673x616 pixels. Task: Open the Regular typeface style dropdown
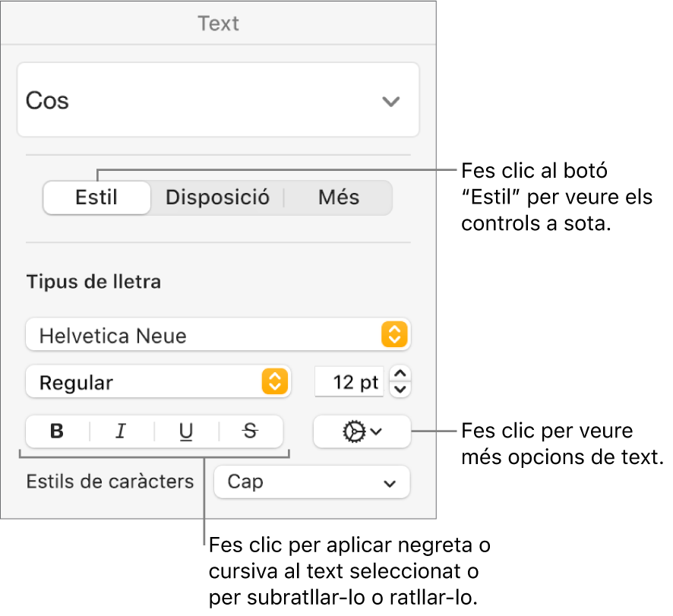click(148, 382)
